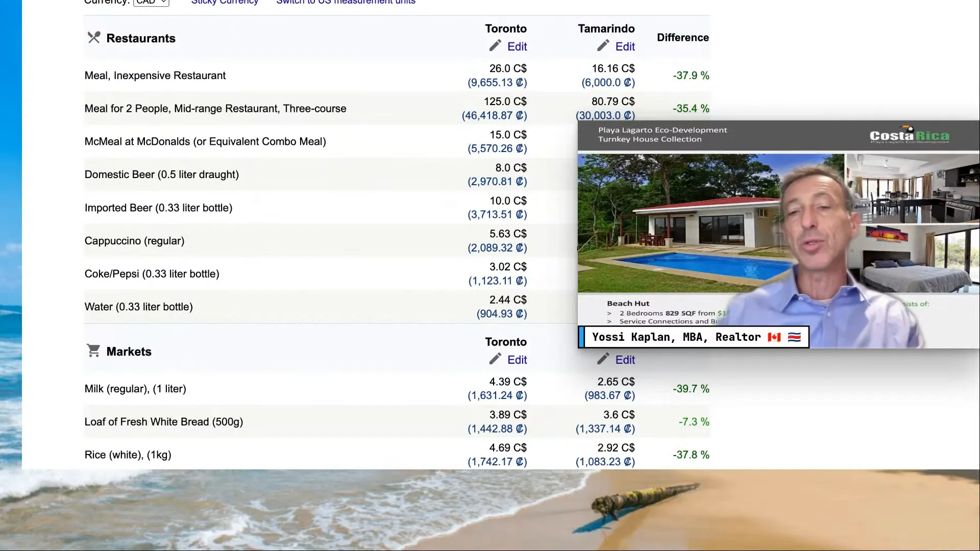Click Toronto column header in Restaurants
The image size is (980, 551).
pos(506,29)
